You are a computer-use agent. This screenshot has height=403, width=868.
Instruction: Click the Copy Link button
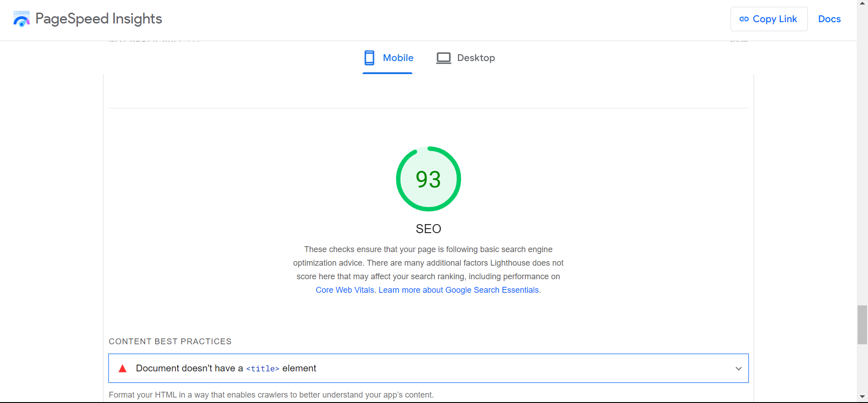click(769, 19)
